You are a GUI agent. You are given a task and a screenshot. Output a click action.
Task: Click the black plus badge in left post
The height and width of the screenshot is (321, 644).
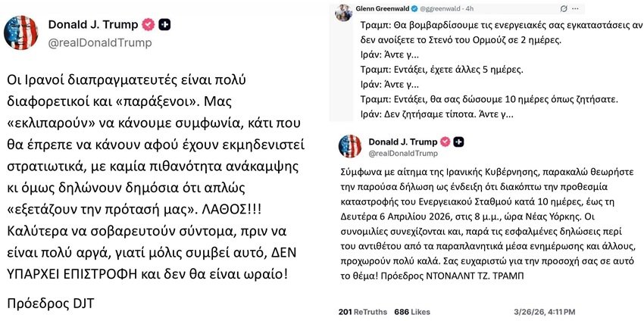(164, 24)
